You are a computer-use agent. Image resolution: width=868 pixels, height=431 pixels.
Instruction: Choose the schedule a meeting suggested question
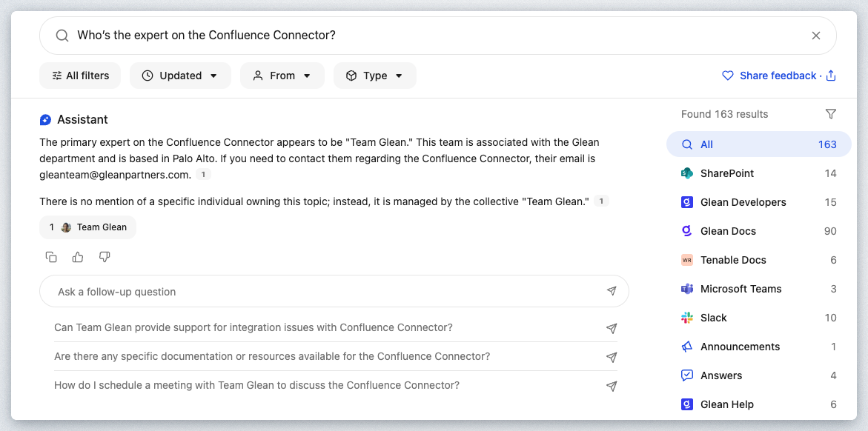(x=256, y=385)
